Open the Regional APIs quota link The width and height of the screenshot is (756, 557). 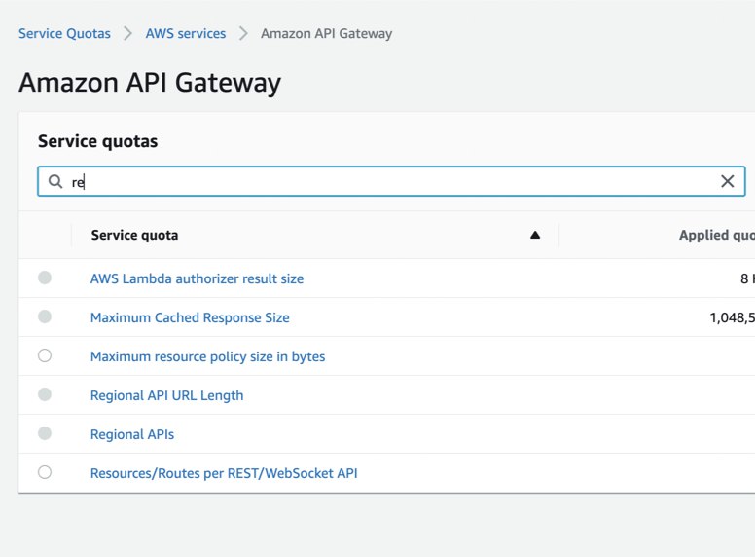pyautogui.click(x=132, y=434)
